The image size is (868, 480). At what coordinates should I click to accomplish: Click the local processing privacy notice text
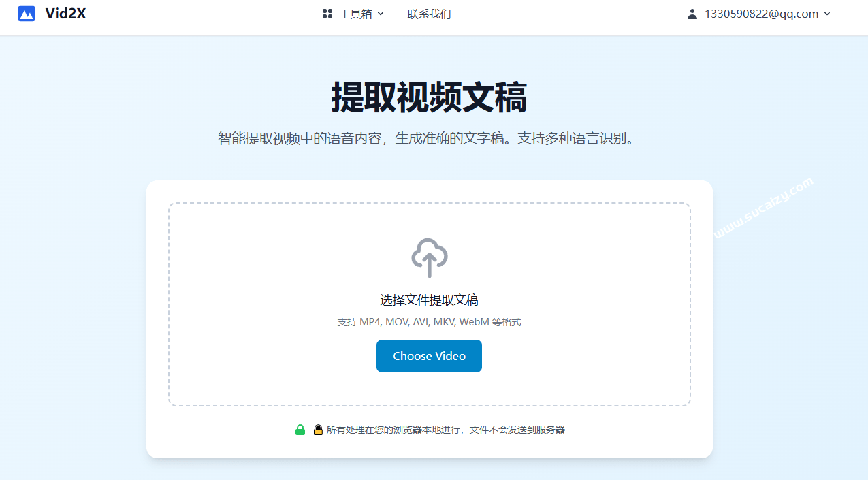pos(446,430)
